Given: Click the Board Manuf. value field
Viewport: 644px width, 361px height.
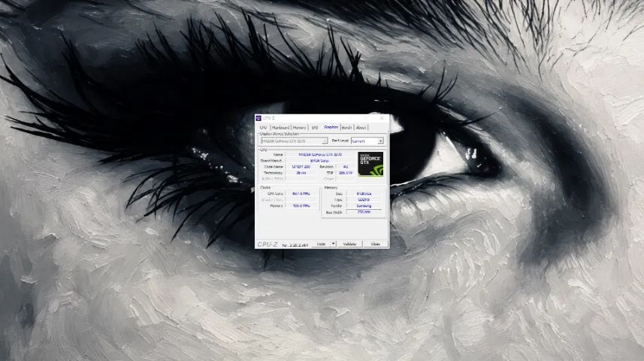Looking at the screenshot, I should point(320,161).
